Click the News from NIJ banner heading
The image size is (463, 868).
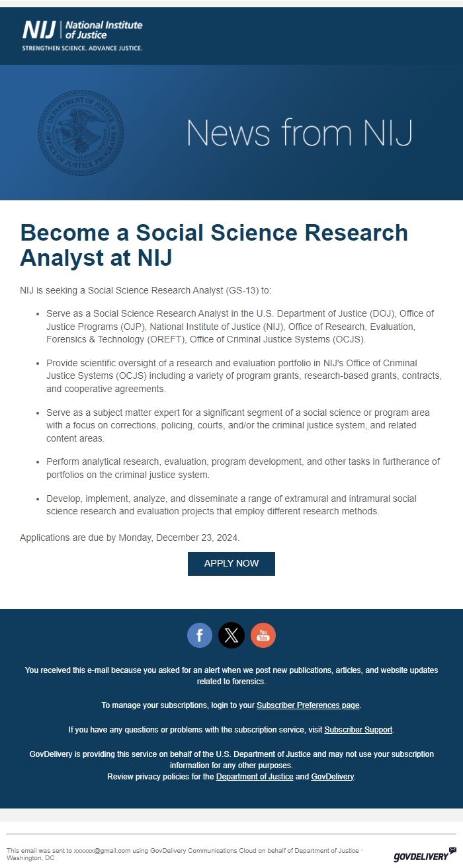[x=300, y=133]
